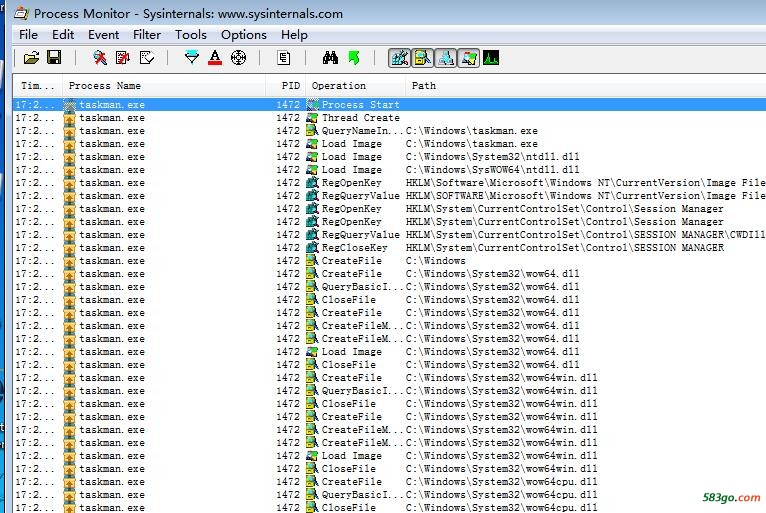Screen dimensions: 766x513
Task: Select the crosshair target window icon
Action: point(238,58)
